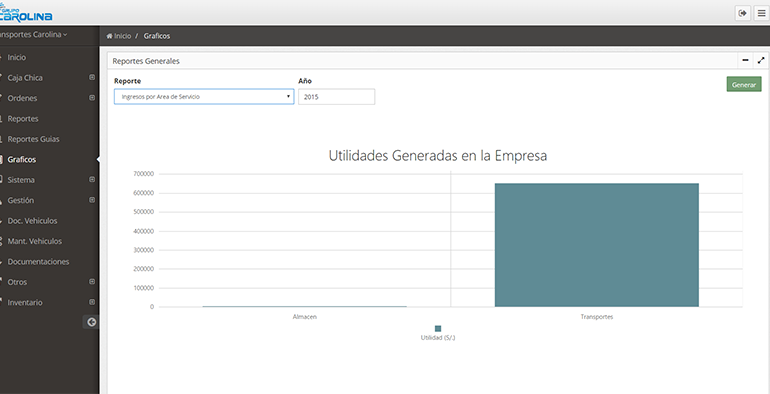The width and height of the screenshot is (770, 394).
Task: Click the logout arrow icon in header
Action: coord(742,13)
